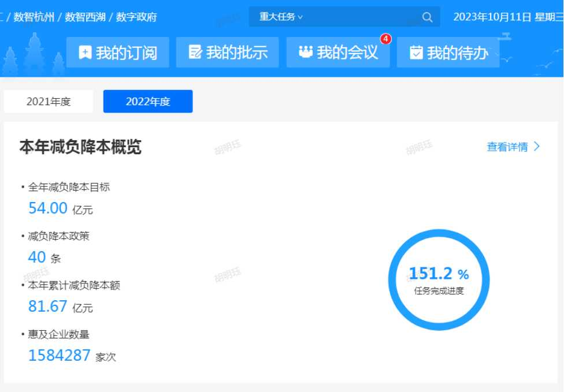Navigate to 数字政府 via breadcrumb
This screenshot has width=564, height=392.
137,17
